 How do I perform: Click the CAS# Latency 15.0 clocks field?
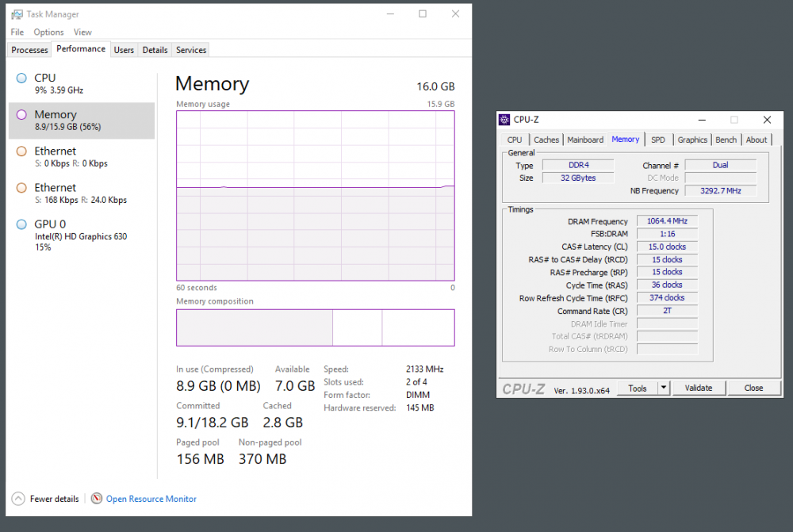[x=667, y=247]
